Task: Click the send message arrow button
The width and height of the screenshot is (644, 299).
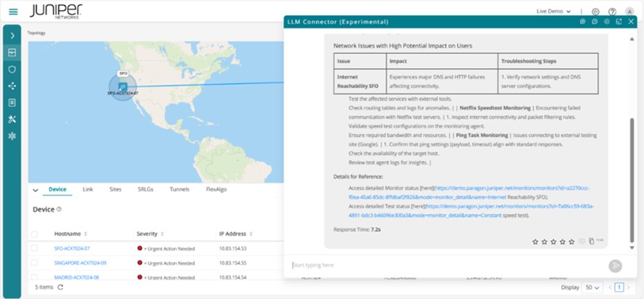Action: 615,266
